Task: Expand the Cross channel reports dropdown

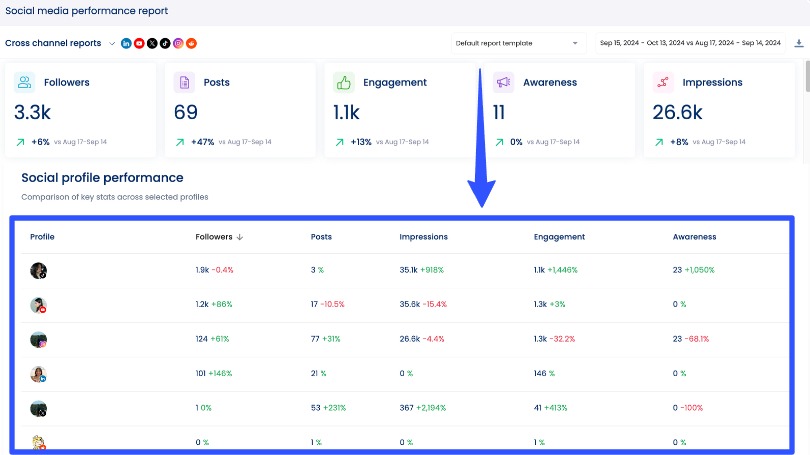Action: pyautogui.click(x=112, y=43)
